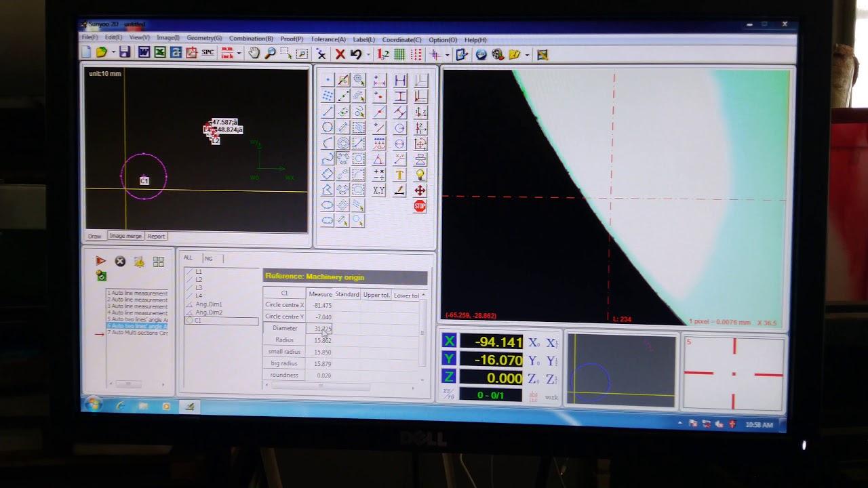Switch to the NG results tab
The image size is (868, 488).
click(208, 258)
